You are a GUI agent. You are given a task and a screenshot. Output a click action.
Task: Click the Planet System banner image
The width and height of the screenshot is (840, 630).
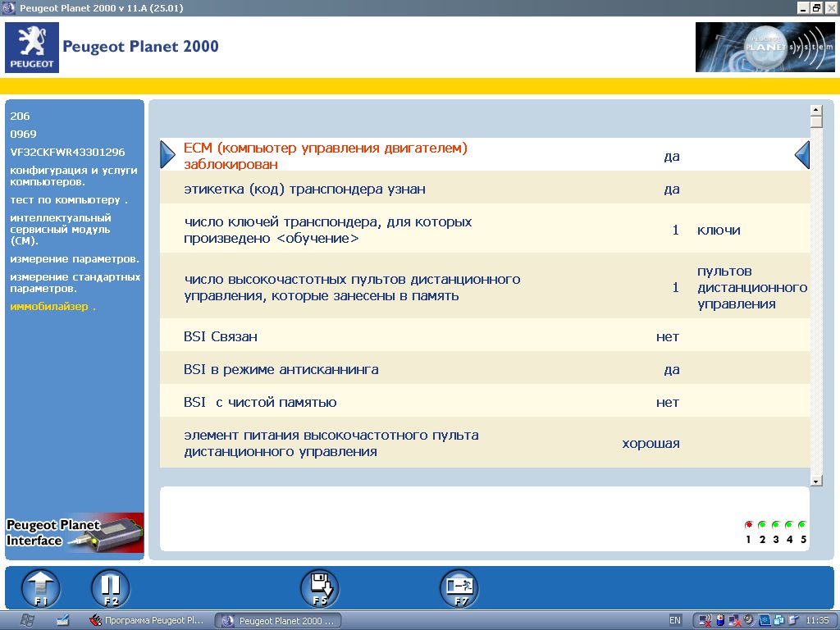pyautogui.click(x=765, y=47)
